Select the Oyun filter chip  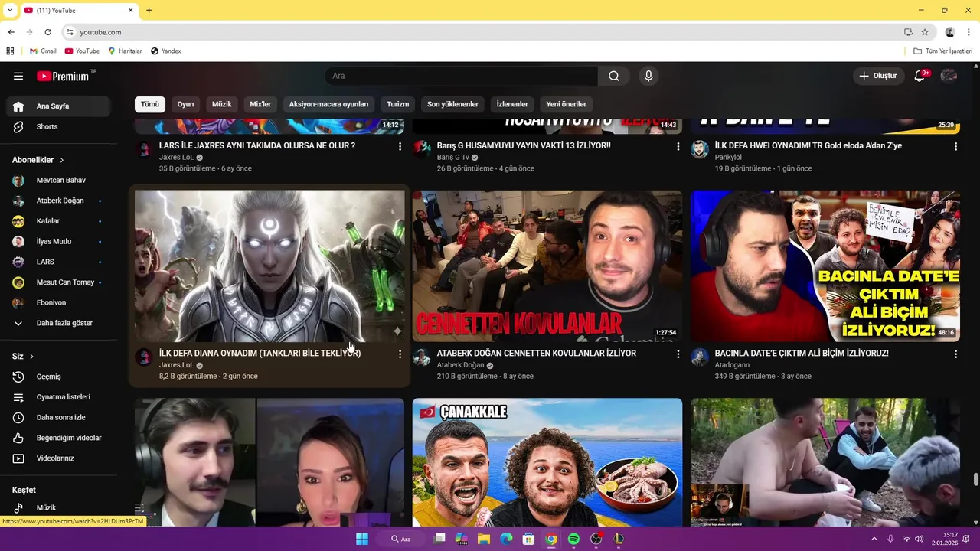pos(185,104)
